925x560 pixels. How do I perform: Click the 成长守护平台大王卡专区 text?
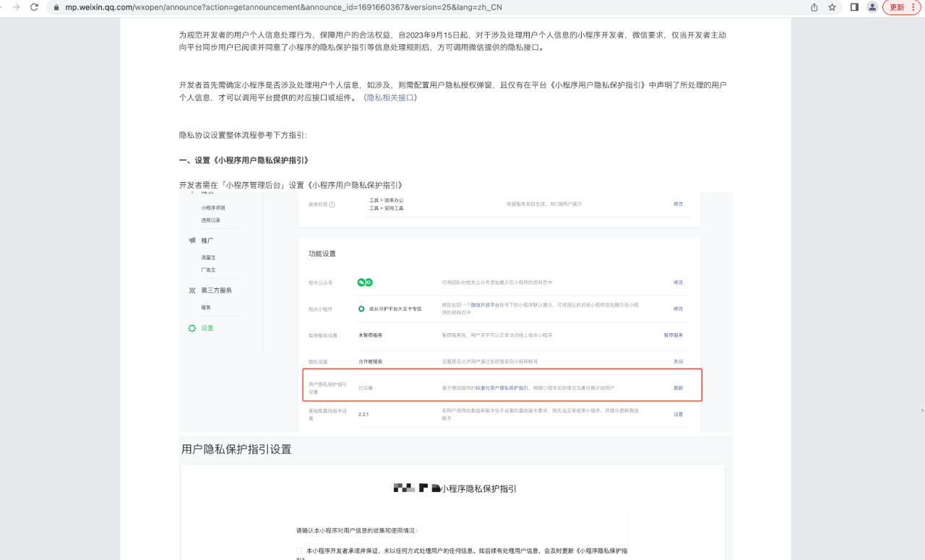point(395,309)
